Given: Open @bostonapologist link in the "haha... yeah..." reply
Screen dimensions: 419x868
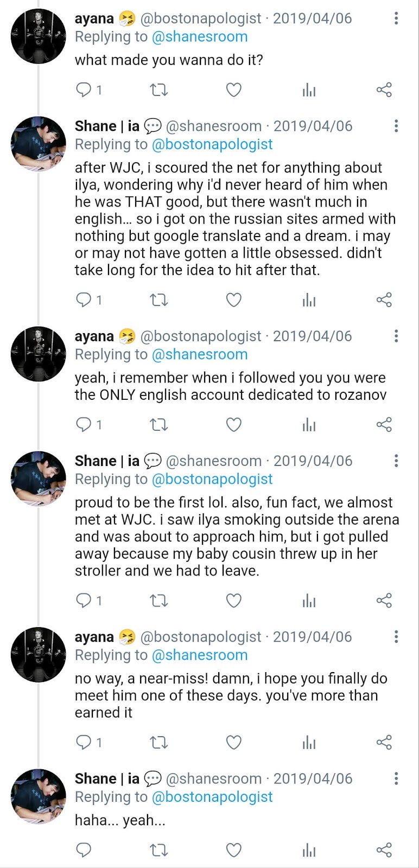Looking at the screenshot, I should coord(212,797).
